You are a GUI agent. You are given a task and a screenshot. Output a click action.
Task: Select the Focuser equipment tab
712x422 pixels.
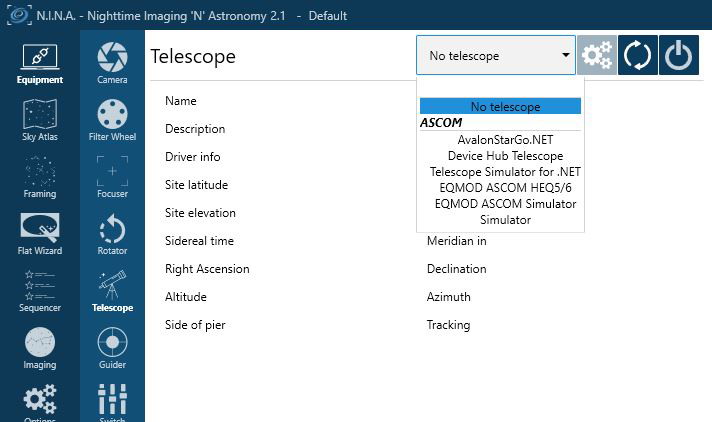click(x=112, y=177)
